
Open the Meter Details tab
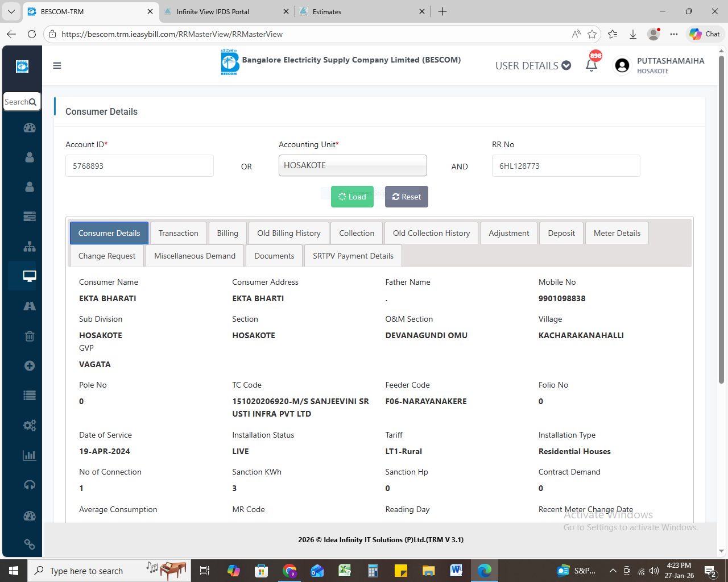pos(617,233)
